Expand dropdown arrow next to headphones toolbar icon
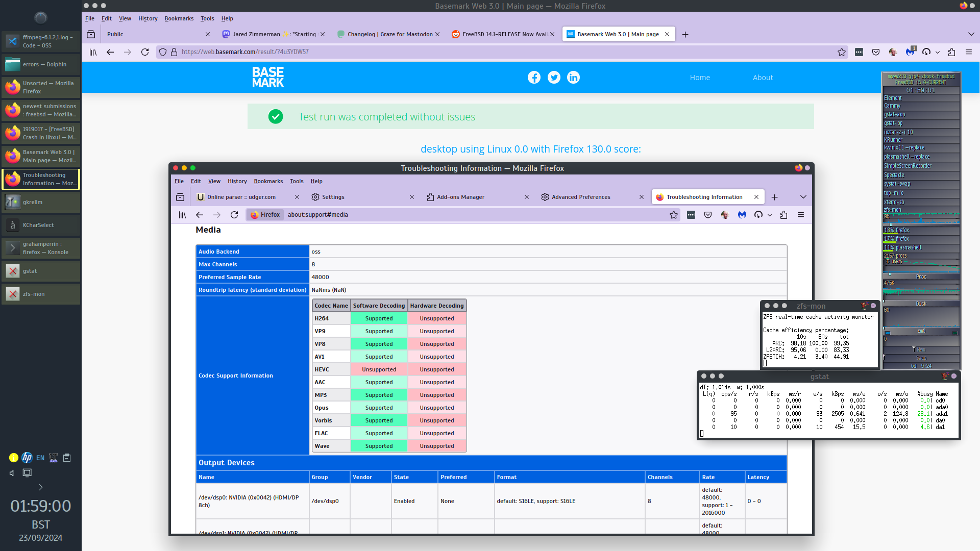 (938, 52)
